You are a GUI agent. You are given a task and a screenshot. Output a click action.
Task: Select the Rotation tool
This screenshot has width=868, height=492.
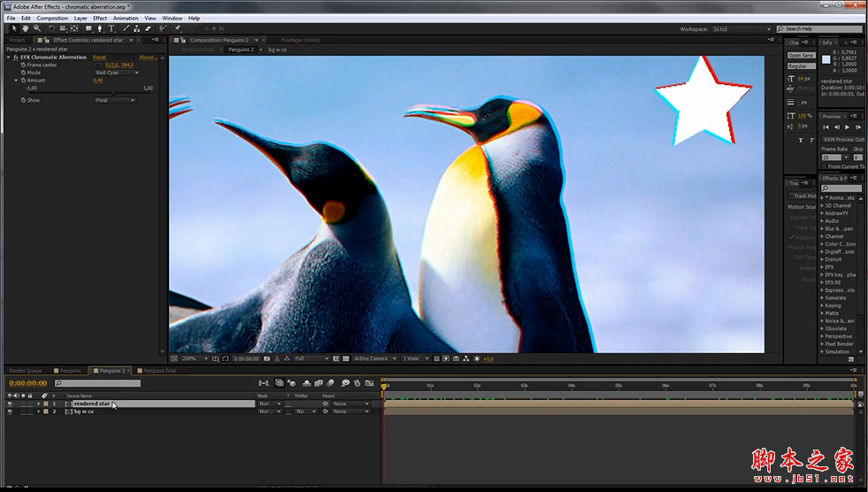[x=51, y=28]
